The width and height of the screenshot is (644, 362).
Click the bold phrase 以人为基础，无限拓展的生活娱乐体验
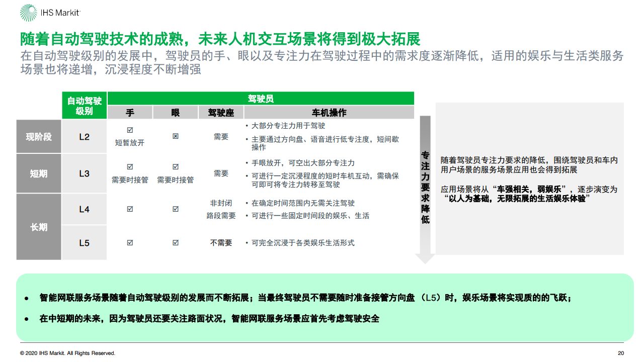(517, 199)
